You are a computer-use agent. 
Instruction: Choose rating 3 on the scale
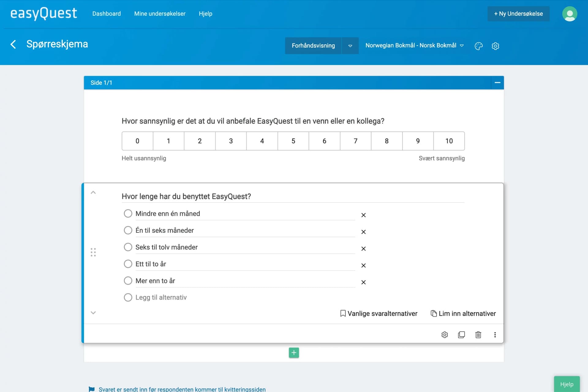click(x=231, y=141)
